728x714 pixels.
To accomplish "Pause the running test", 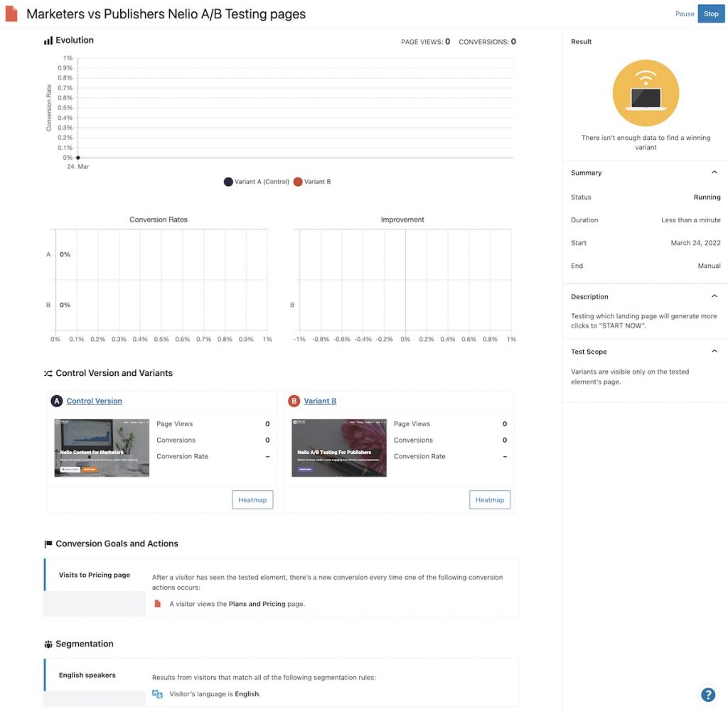I will point(685,14).
